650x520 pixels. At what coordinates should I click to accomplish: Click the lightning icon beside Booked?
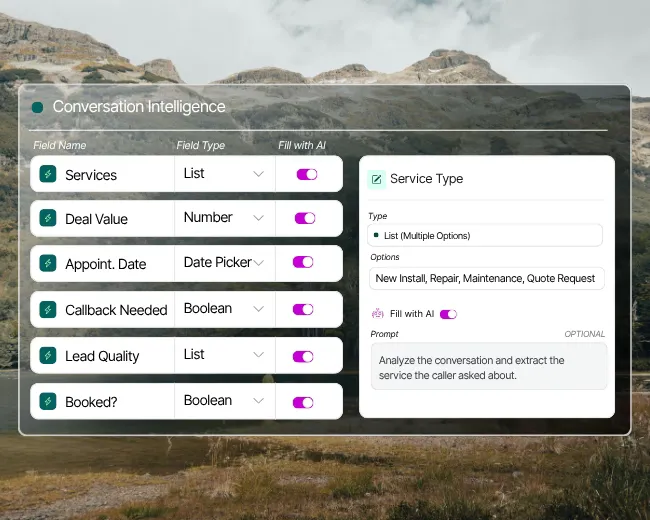[48, 401]
